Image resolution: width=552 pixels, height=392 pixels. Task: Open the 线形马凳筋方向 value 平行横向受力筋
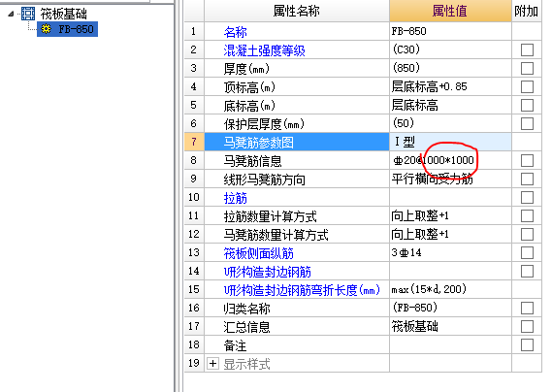(450, 179)
